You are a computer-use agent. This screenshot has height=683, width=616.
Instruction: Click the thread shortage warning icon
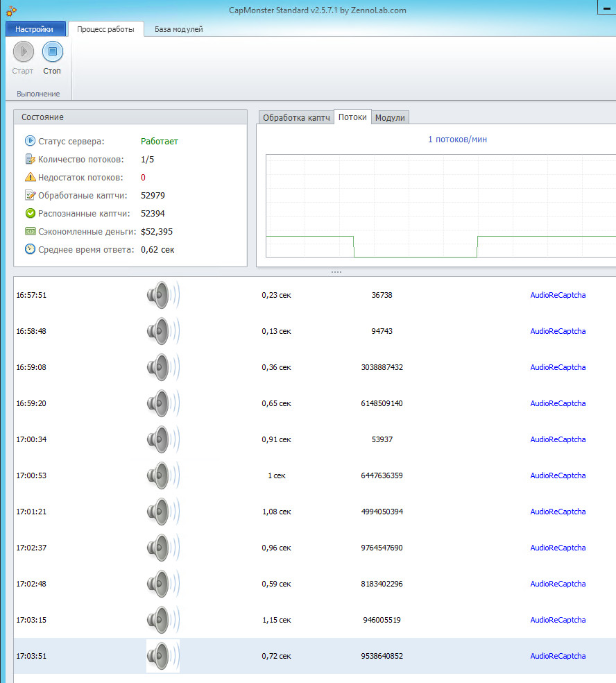[x=30, y=177]
